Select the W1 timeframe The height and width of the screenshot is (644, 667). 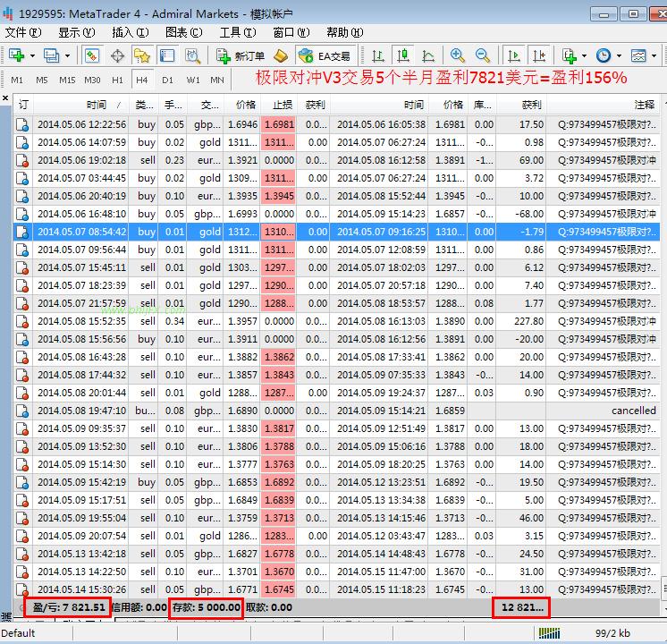[x=193, y=80]
